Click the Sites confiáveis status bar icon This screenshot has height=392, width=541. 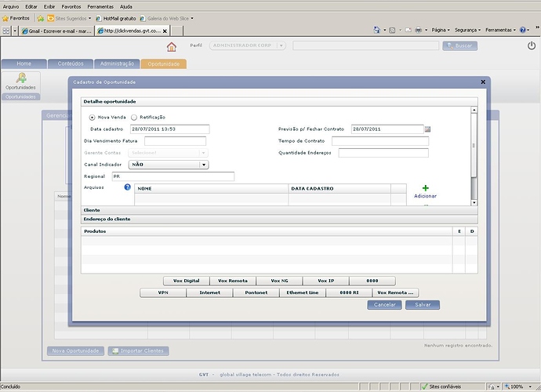click(x=423, y=387)
